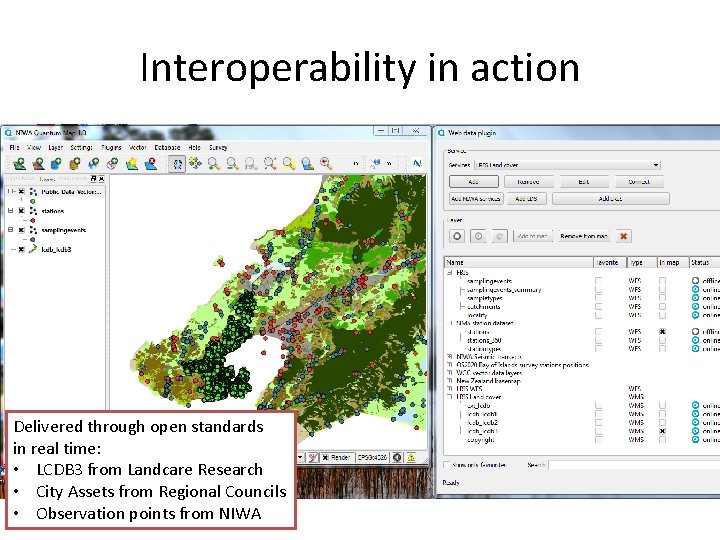The height and width of the screenshot is (540, 720).
Task: Select the Pan Map hand tool
Action: click(177, 163)
